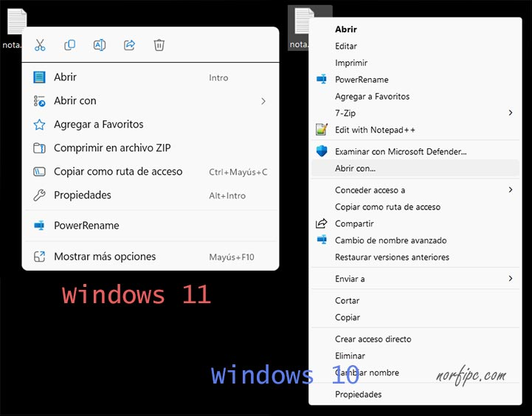Click the path icon beside Copiar como ruta de acceso
This screenshot has width=532, height=416.
tap(39, 172)
